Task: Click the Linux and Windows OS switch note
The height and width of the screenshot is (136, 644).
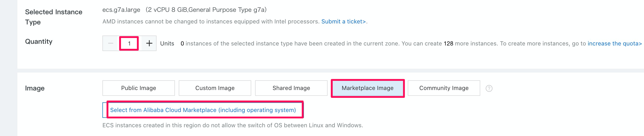Action: (232, 125)
